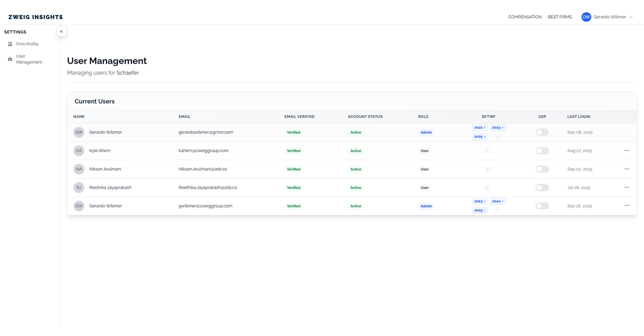
Task: Remove the 2024 badge on the bottom Gerardo Wibmer row
Action: coord(501,201)
